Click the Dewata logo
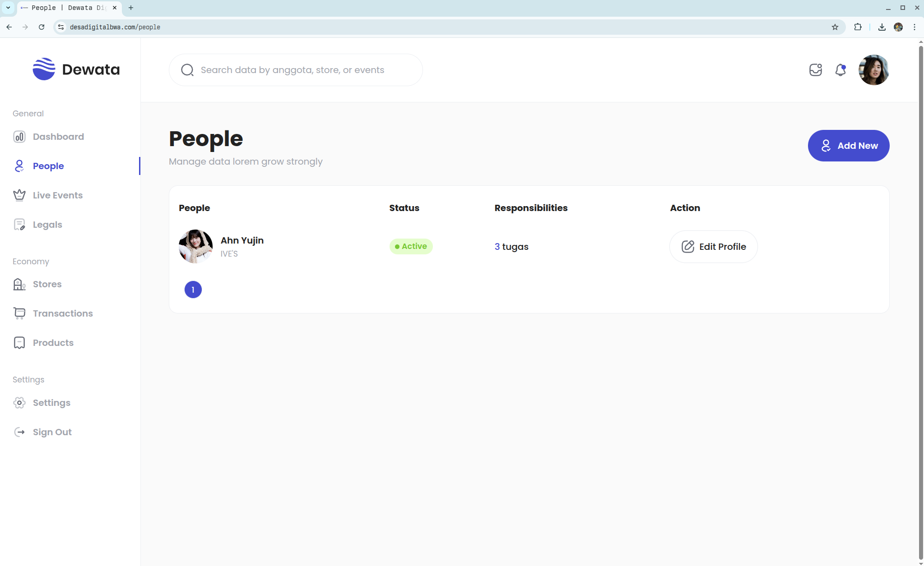Screen dimensions: 924x566 (76, 69)
